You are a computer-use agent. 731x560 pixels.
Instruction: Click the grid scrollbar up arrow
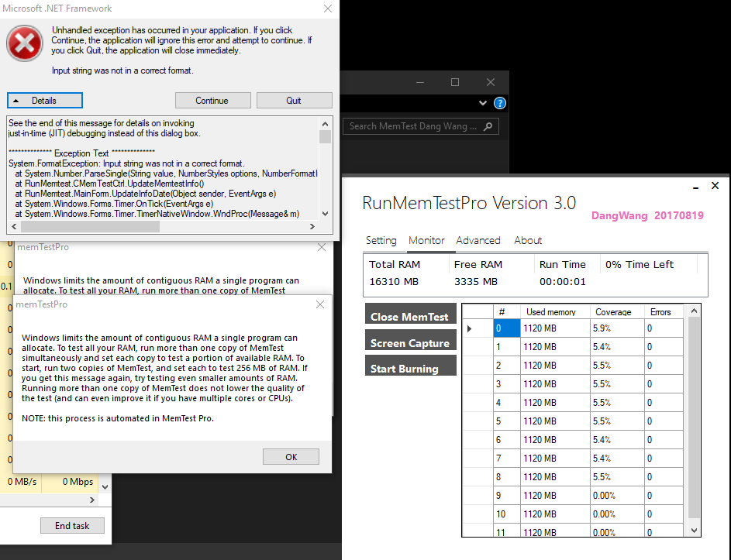point(694,311)
